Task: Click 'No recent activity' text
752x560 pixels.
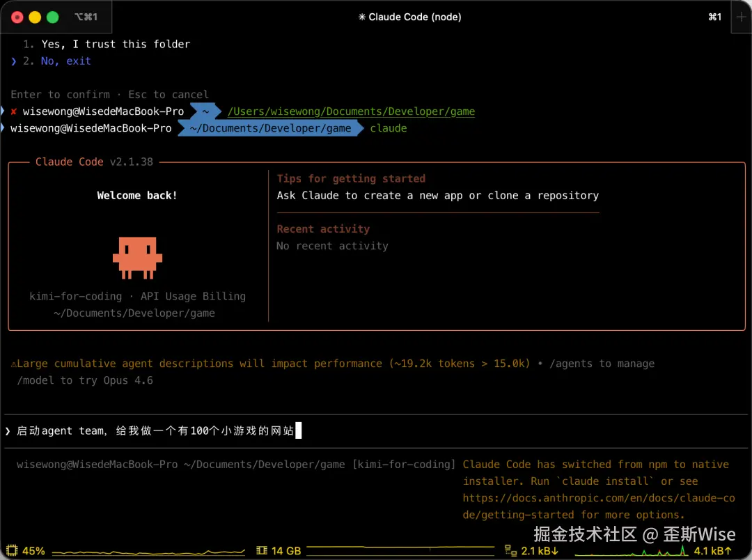Action: tap(332, 246)
